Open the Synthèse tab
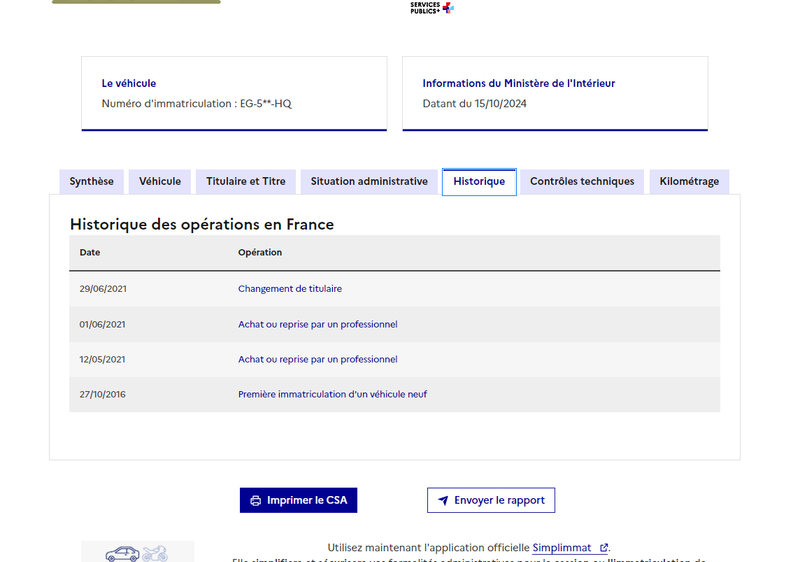 click(91, 182)
